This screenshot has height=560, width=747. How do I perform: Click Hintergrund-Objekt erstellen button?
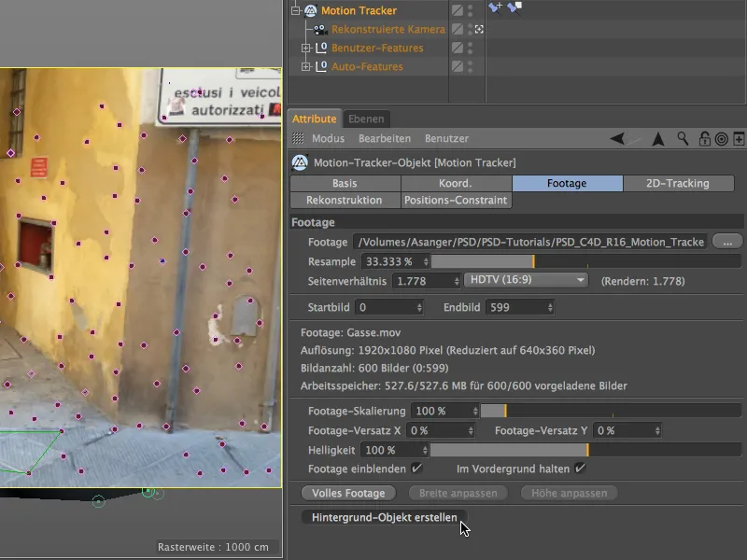coord(384,517)
